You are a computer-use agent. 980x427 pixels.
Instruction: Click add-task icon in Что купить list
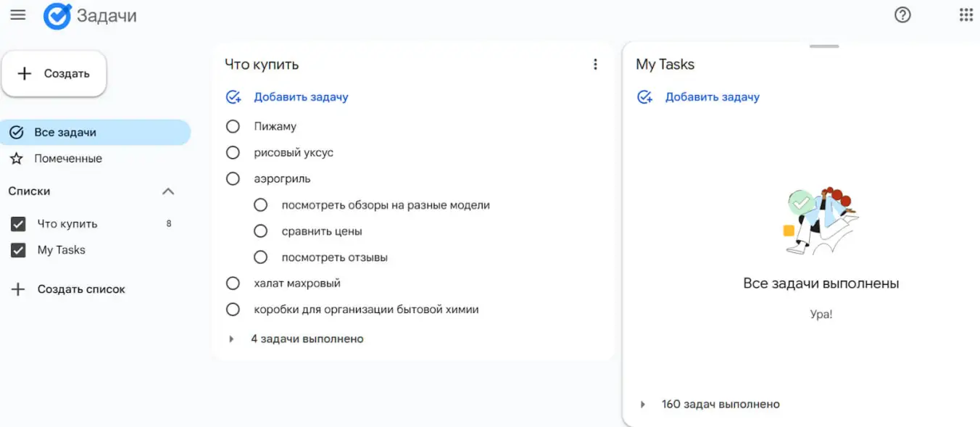coord(233,97)
